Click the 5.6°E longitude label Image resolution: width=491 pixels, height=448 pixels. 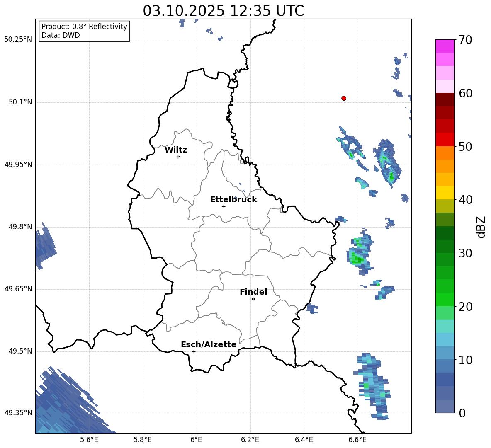point(89,440)
